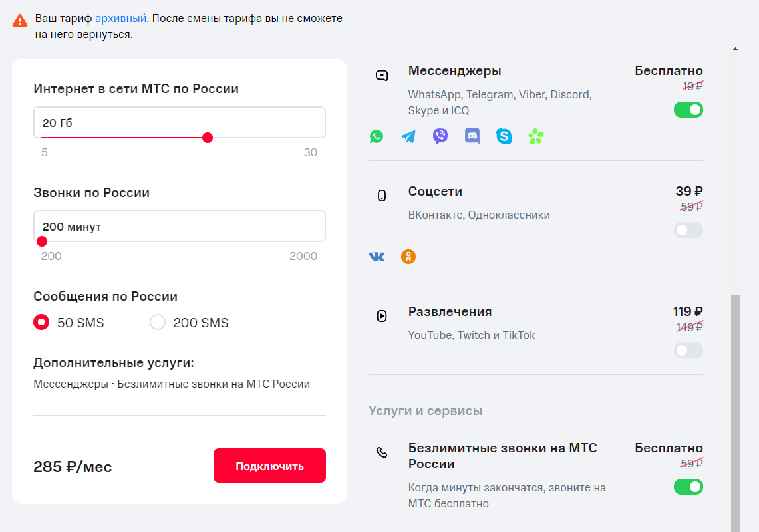The height and width of the screenshot is (532, 759).
Task: Click the vertical scrollbar thumb
Action: (x=735, y=413)
